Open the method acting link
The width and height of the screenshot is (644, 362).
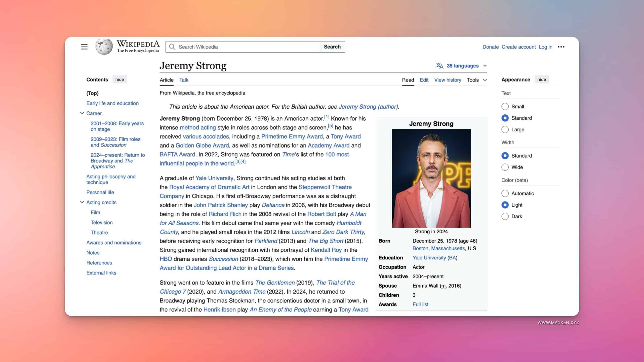198,127
